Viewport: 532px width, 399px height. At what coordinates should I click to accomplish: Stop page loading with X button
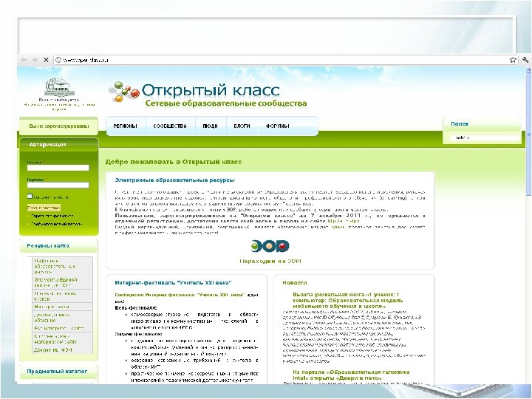click(46, 60)
